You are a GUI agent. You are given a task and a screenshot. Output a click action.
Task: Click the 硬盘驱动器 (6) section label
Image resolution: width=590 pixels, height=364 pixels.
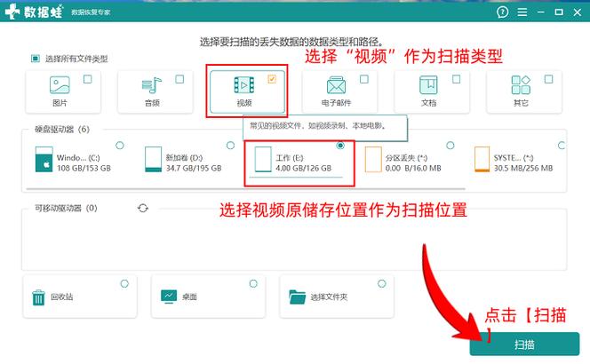click(x=62, y=130)
